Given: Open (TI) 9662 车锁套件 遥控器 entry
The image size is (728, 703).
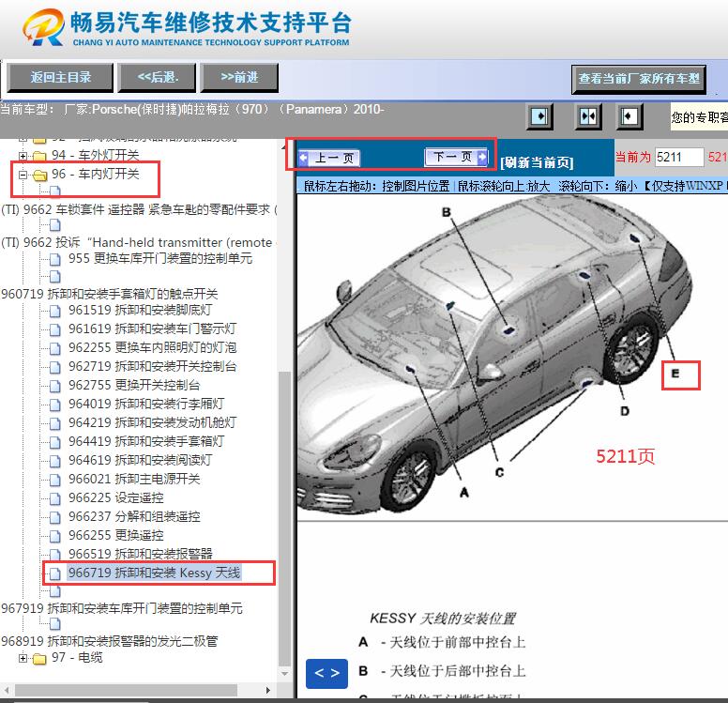Looking at the screenshot, I should (x=138, y=209).
